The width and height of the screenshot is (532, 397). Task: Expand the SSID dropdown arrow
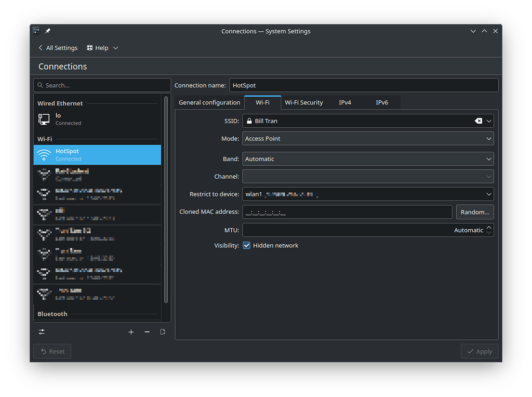[489, 121]
